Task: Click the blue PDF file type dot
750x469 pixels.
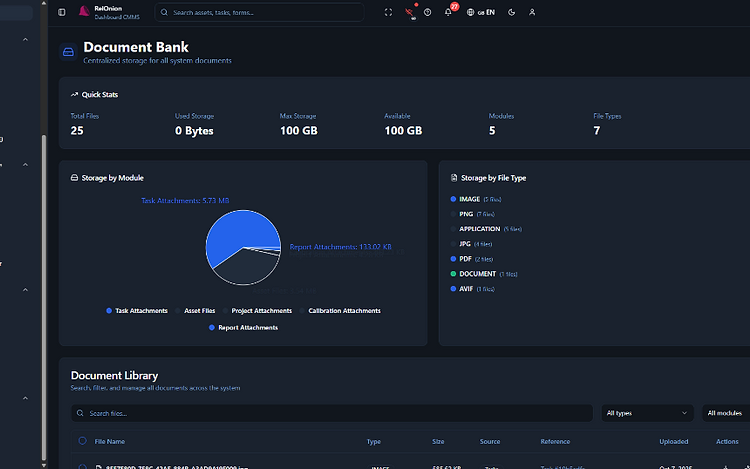Action: coord(453,259)
